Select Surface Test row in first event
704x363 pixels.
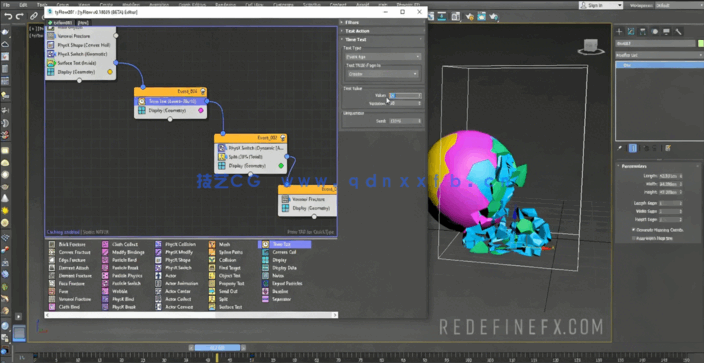[x=80, y=63]
